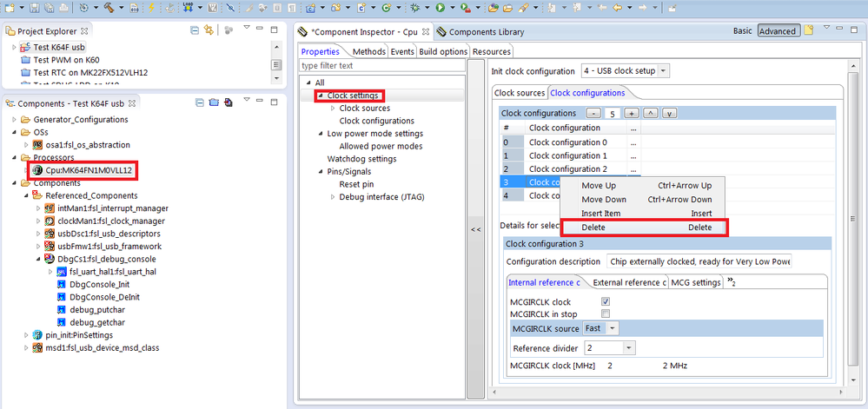The width and height of the screenshot is (868, 409).
Task: Open the Events tab
Action: 402,51
